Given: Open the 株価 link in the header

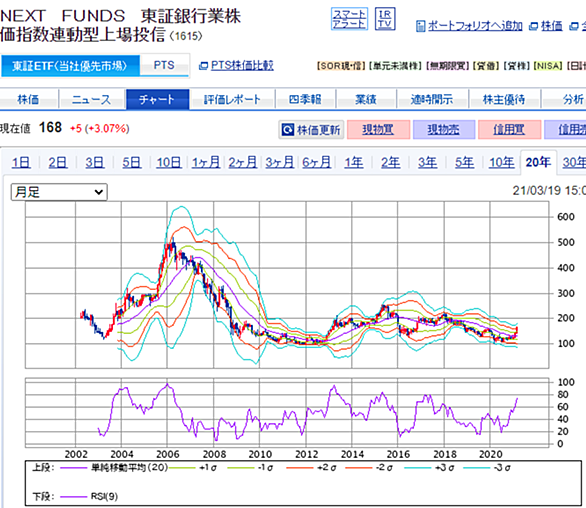Looking at the screenshot, I should tap(552, 26).
